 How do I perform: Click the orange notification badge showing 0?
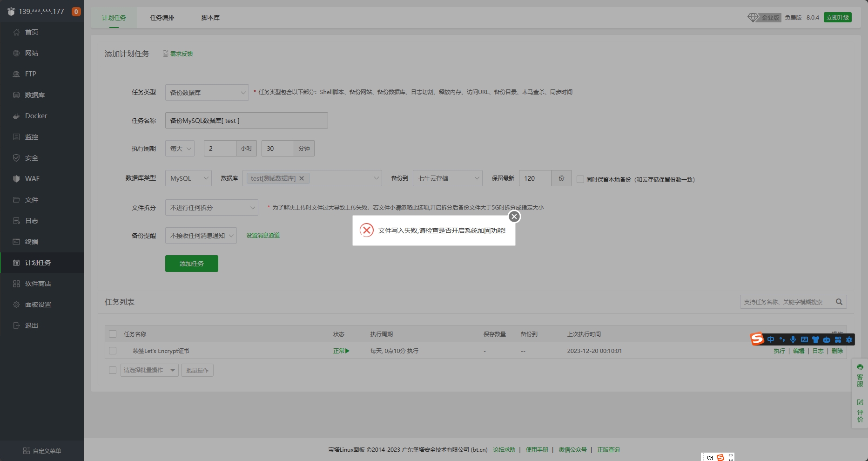point(76,12)
